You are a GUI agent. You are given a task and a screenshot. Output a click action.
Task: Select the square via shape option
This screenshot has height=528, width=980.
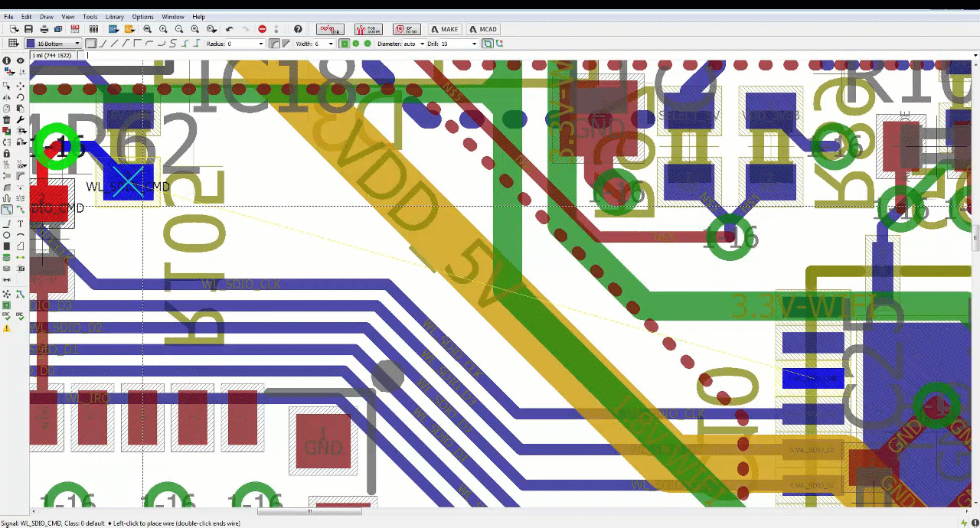point(345,44)
